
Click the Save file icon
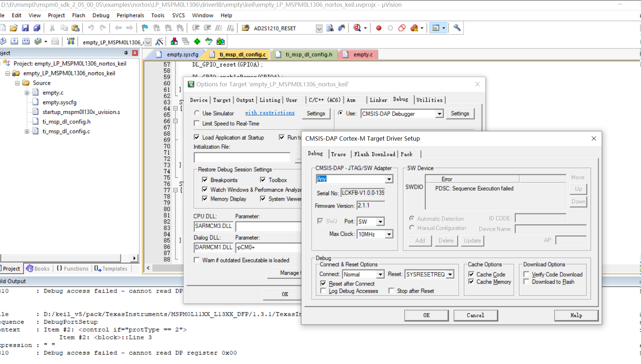(x=25, y=28)
